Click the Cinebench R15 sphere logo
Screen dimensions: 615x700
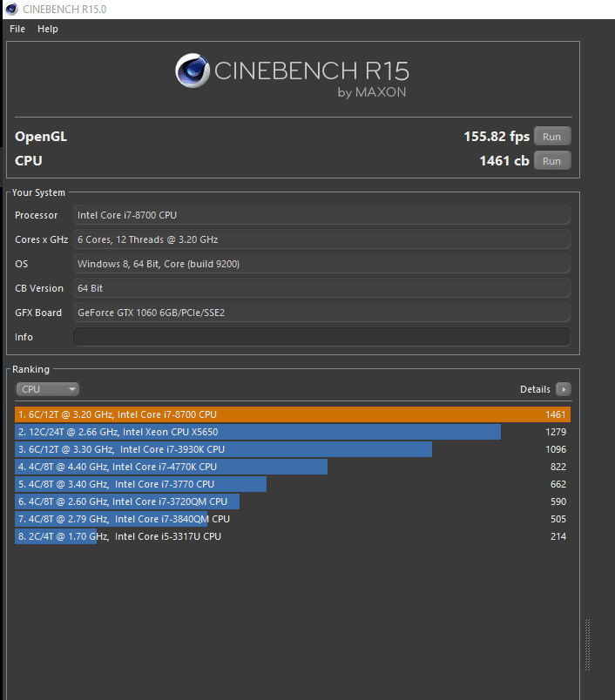coord(192,71)
